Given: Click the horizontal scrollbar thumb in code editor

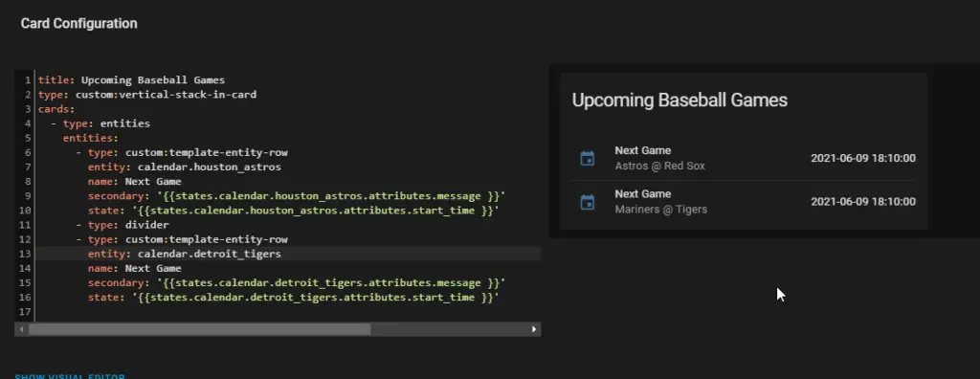Looking at the screenshot, I should (x=199, y=329).
